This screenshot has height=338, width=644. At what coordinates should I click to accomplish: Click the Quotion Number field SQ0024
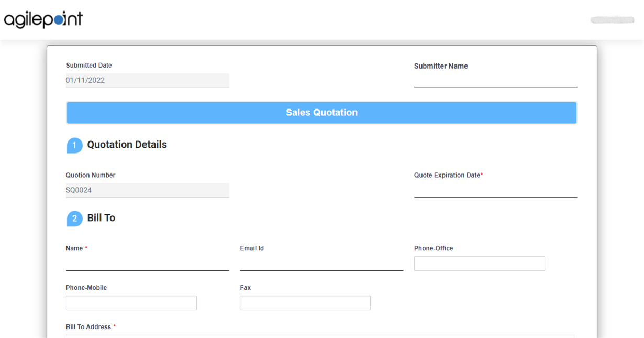pyautogui.click(x=148, y=190)
